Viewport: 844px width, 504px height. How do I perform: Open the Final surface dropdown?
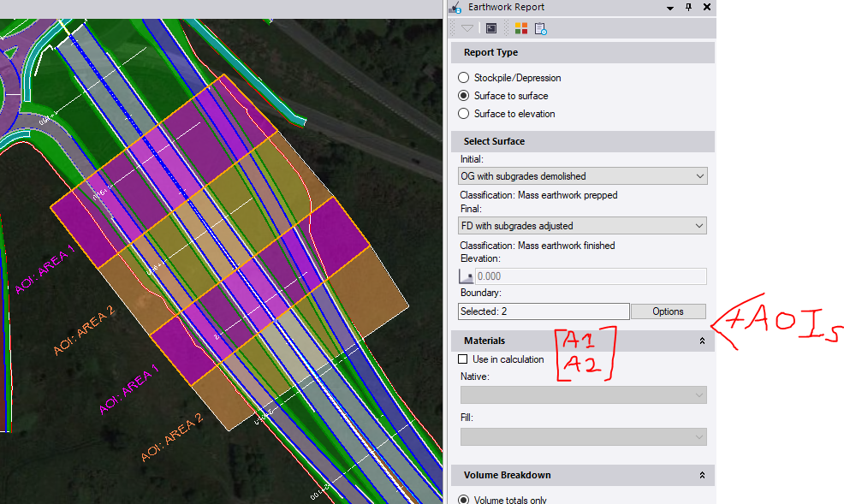tap(583, 226)
